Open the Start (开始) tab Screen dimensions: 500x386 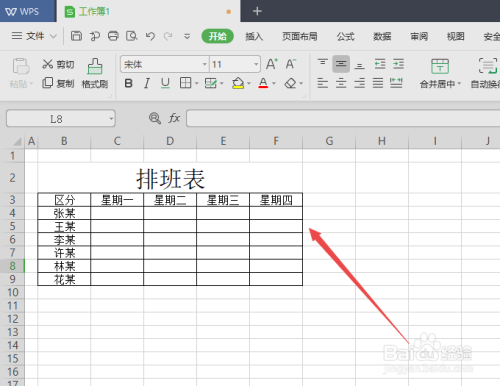(218, 36)
